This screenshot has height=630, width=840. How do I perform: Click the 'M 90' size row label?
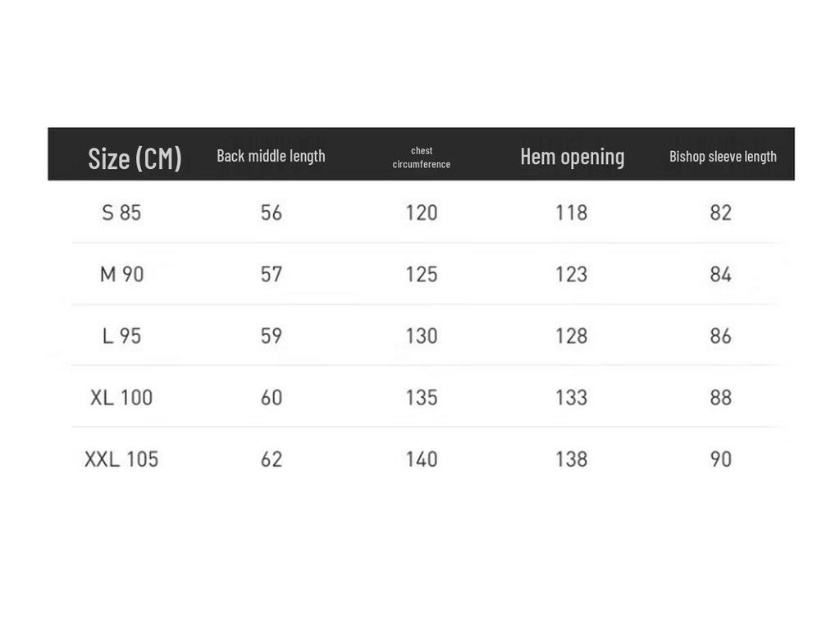(121, 274)
